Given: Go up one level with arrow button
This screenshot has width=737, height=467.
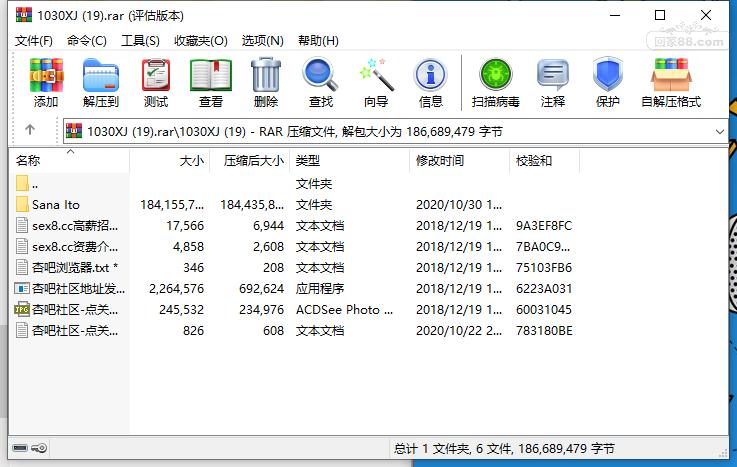Looking at the screenshot, I should click(x=30, y=130).
